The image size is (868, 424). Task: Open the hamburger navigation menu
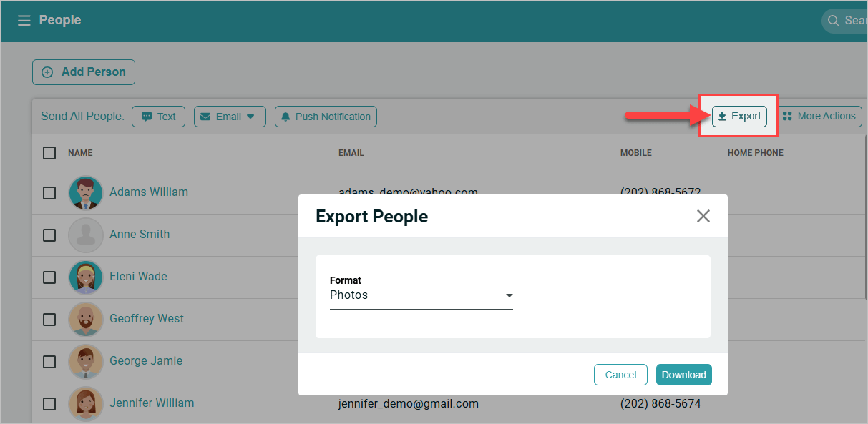click(x=24, y=21)
